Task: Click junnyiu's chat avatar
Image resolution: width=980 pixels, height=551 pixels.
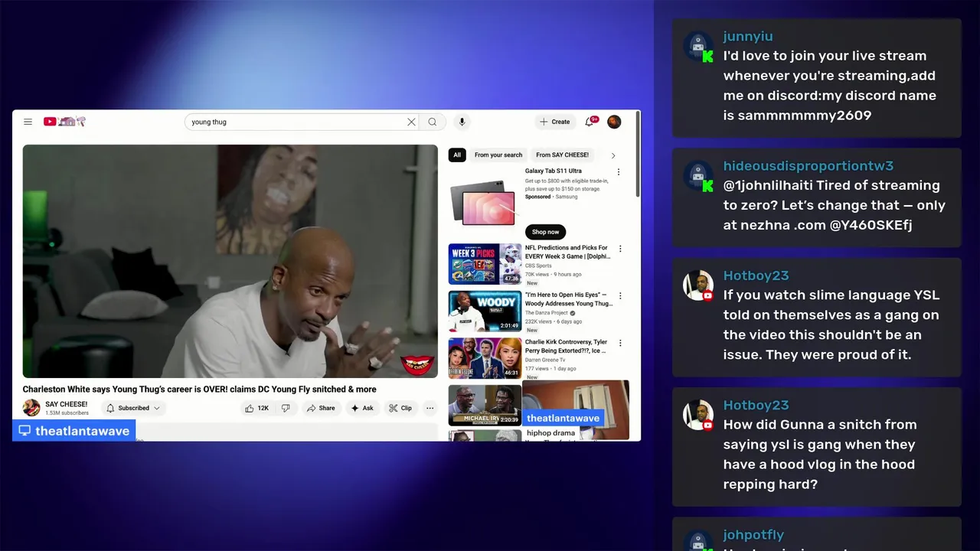Action: coord(698,47)
